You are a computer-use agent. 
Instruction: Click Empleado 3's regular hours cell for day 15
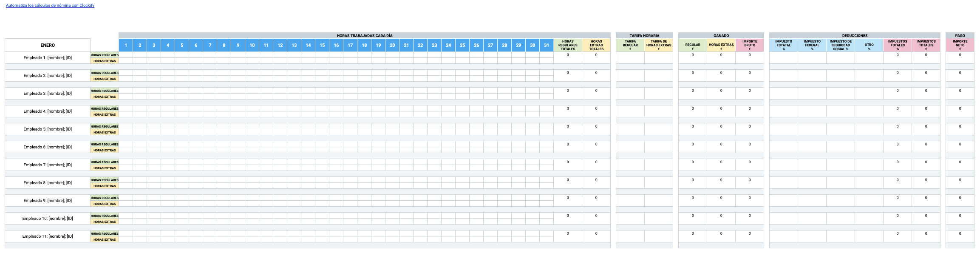pos(322,91)
